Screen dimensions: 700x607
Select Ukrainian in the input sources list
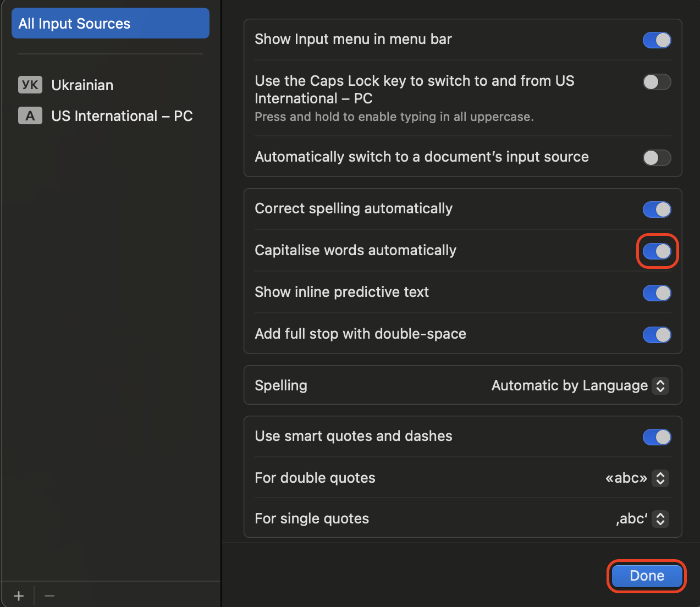pyautogui.click(x=82, y=85)
